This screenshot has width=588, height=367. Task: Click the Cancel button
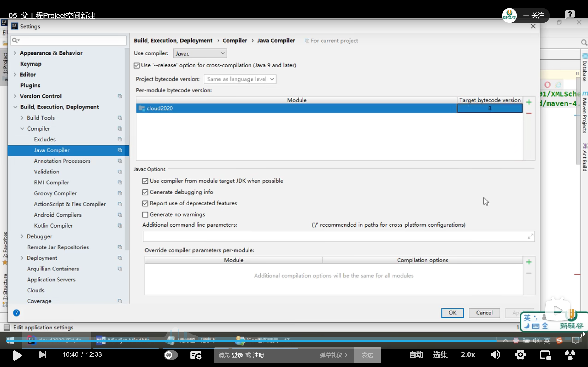[x=484, y=313]
